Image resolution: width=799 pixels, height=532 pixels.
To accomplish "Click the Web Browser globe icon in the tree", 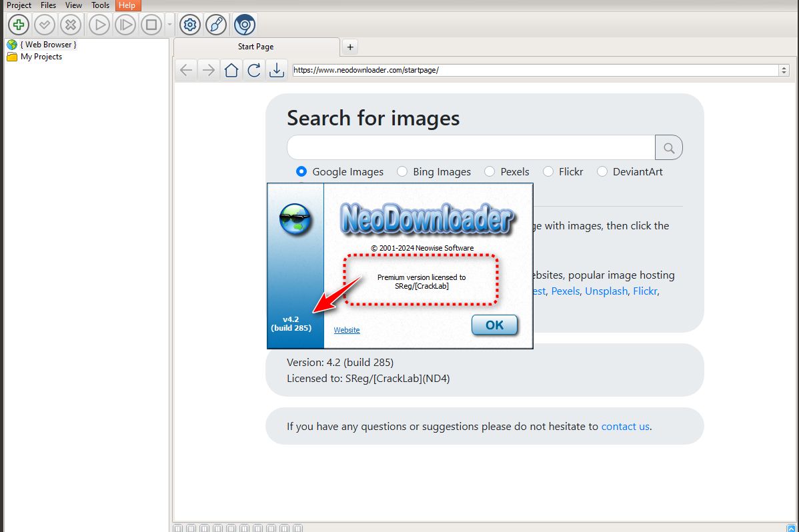I will pyautogui.click(x=12, y=45).
